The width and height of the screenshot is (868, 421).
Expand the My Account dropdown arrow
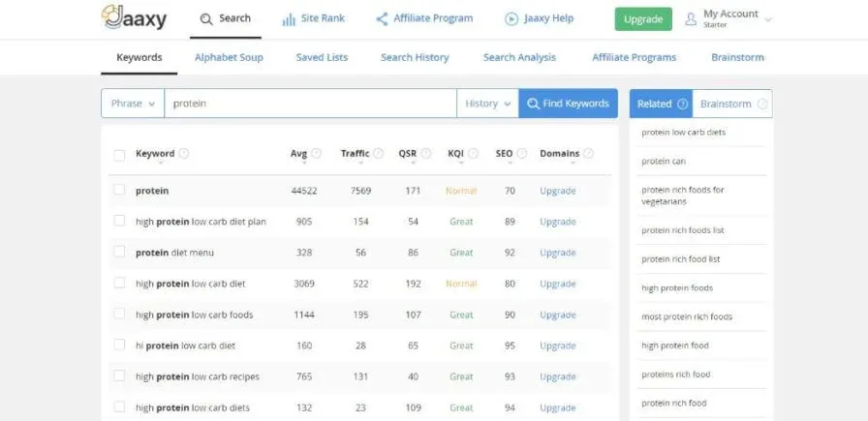768,20
